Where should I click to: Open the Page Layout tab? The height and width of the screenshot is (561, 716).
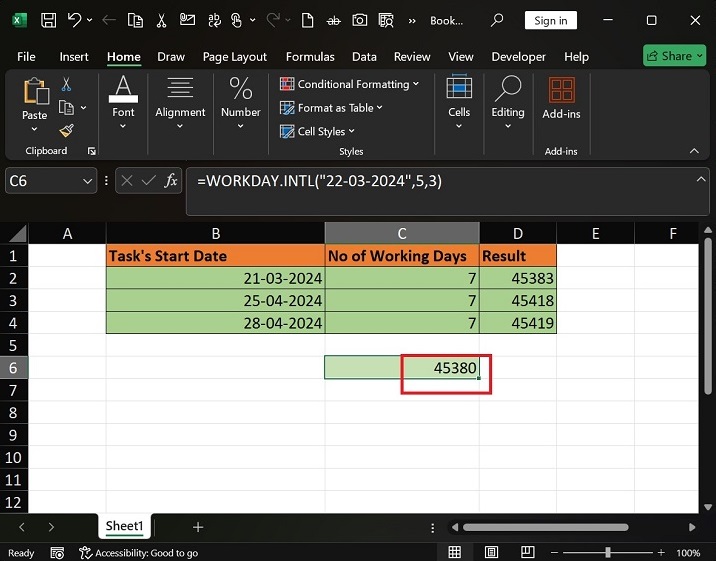tap(235, 57)
